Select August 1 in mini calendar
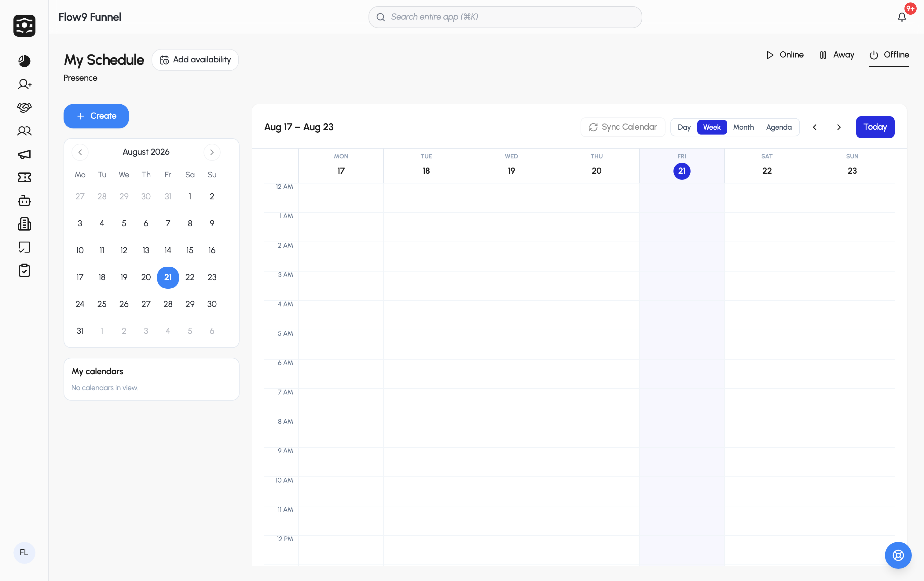The width and height of the screenshot is (924, 581). click(x=189, y=197)
